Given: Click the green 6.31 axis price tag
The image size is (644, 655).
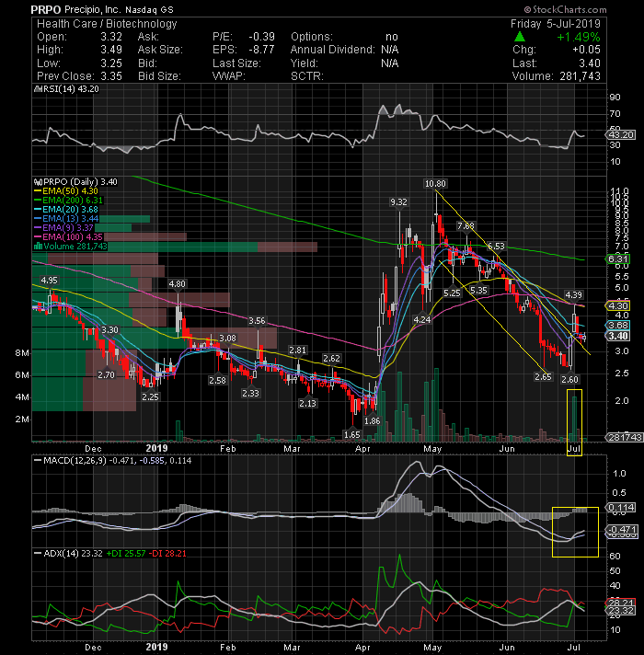Looking at the screenshot, I should 617,259.
